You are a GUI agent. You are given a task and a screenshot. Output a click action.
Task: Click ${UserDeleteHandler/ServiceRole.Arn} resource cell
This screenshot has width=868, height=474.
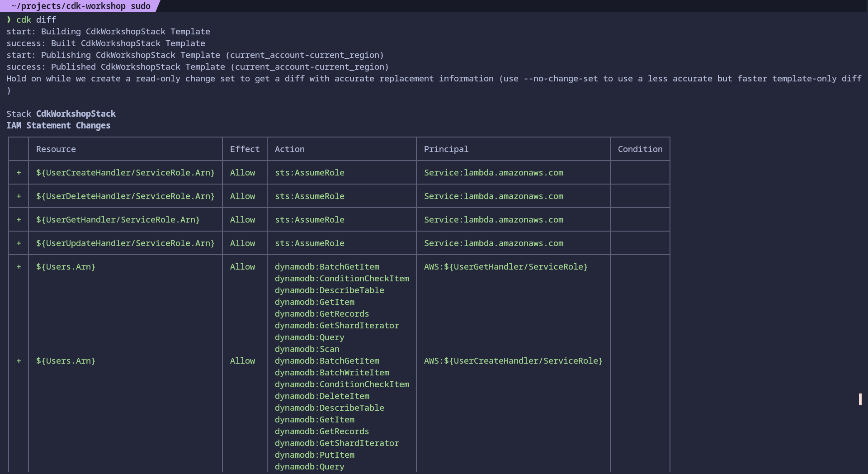(x=125, y=196)
